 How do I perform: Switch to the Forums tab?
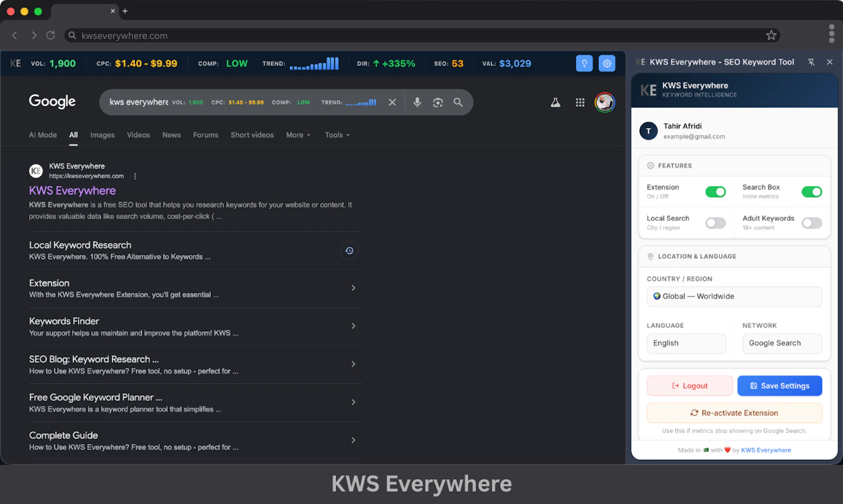(x=205, y=135)
